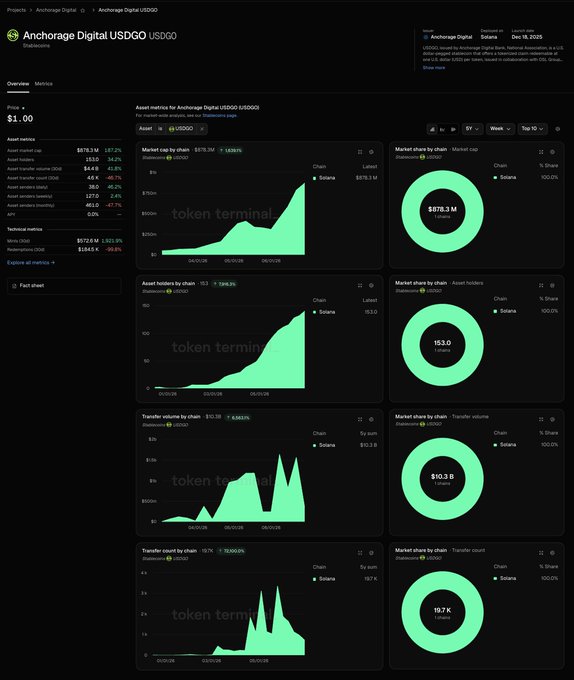Click the USDGO filter chip
The height and width of the screenshot is (680, 574).
[x=181, y=129]
